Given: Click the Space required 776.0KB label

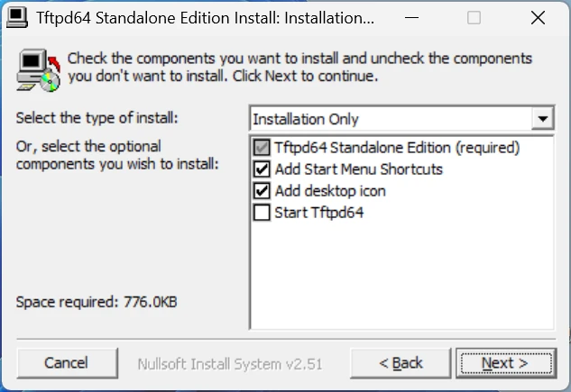Looking at the screenshot, I should coord(97,302).
